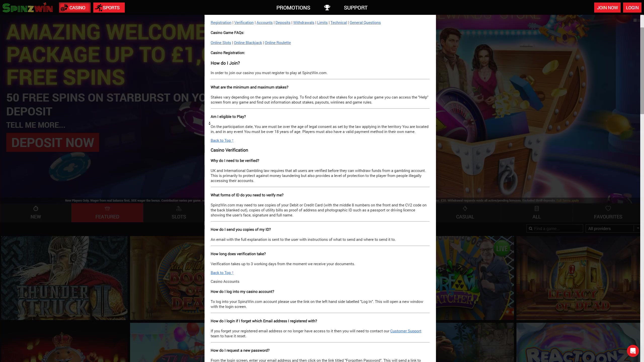
Task: Click the trophy icon in top navigation
Action: pyautogui.click(x=327, y=8)
